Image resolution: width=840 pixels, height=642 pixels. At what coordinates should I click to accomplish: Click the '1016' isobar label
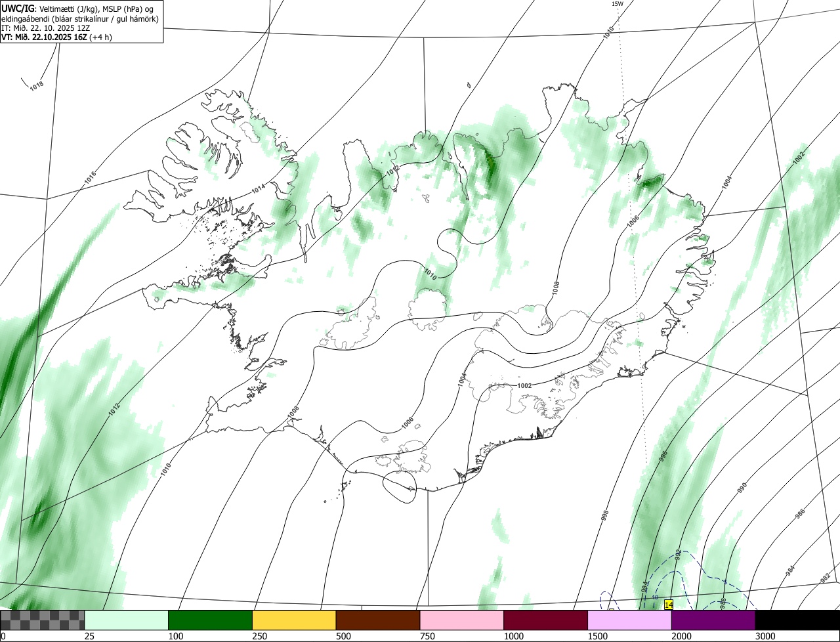click(x=90, y=177)
